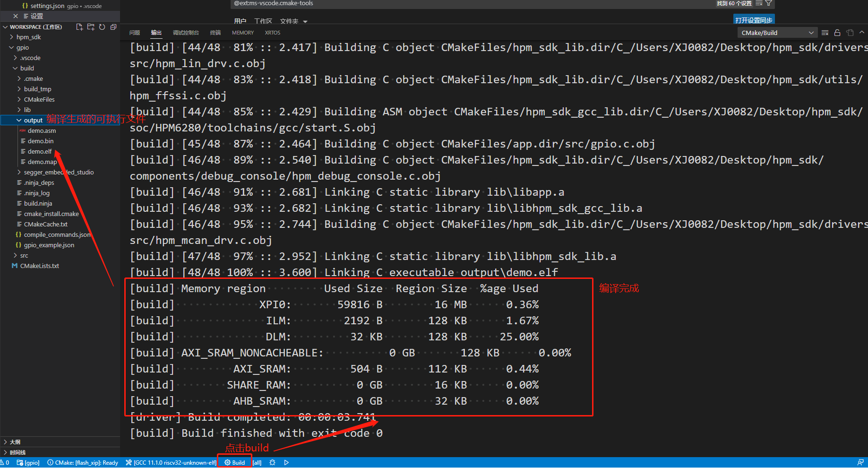This screenshot has width=868, height=468.
Task: Open the CMake/Build output channel dropdown
Action: tap(777, 33)
